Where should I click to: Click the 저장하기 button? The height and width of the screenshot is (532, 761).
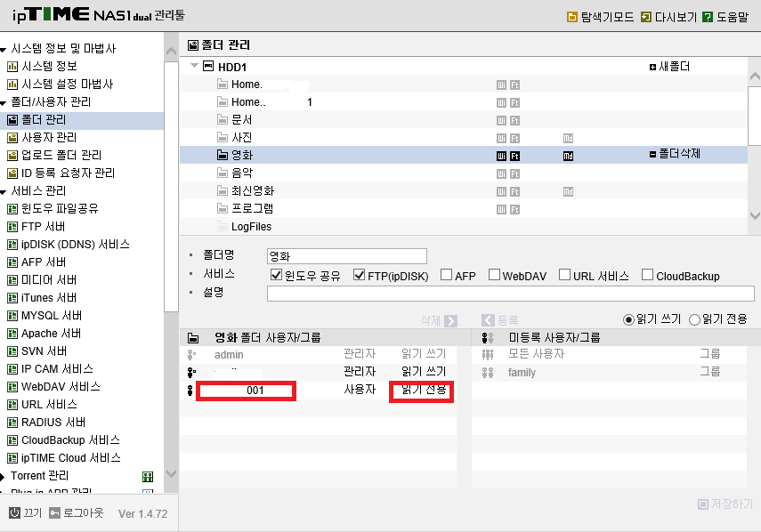click(x=725, y=504)
